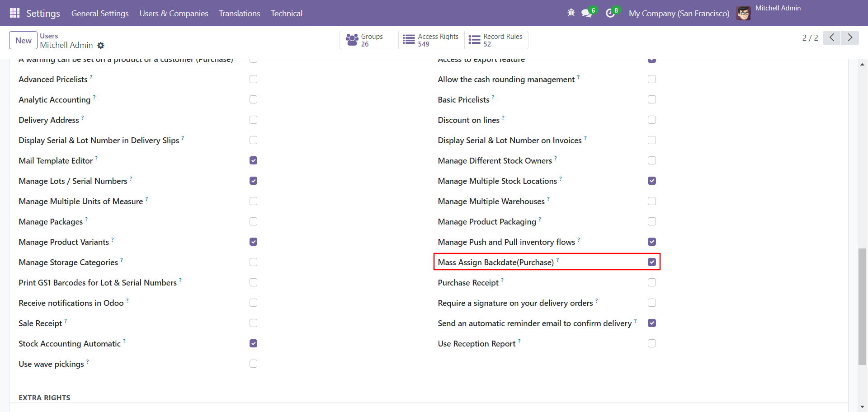Screen dimensions: 868x412
Task: Disable the Mail Template Editor checkbox
Action: pyautogui.click(x=253, y=160)
